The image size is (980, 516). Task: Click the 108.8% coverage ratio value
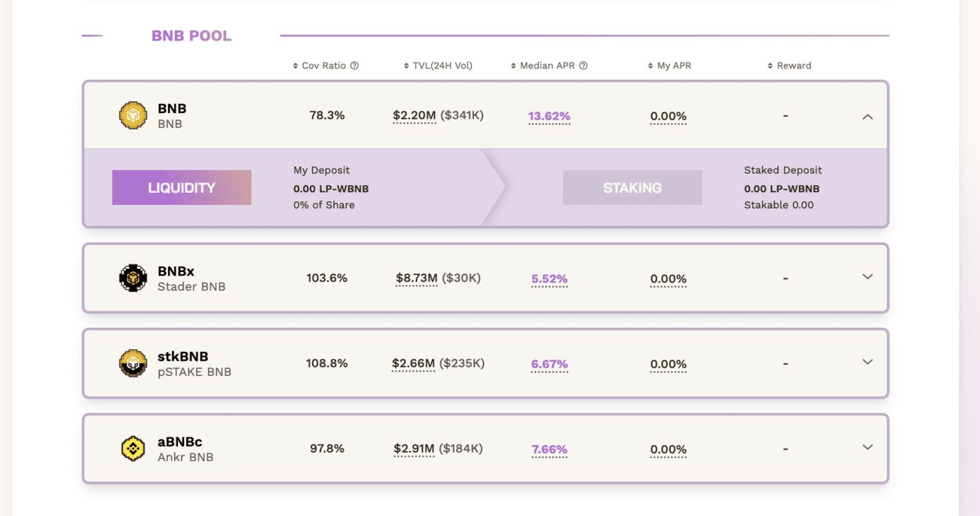click(327, 363)
